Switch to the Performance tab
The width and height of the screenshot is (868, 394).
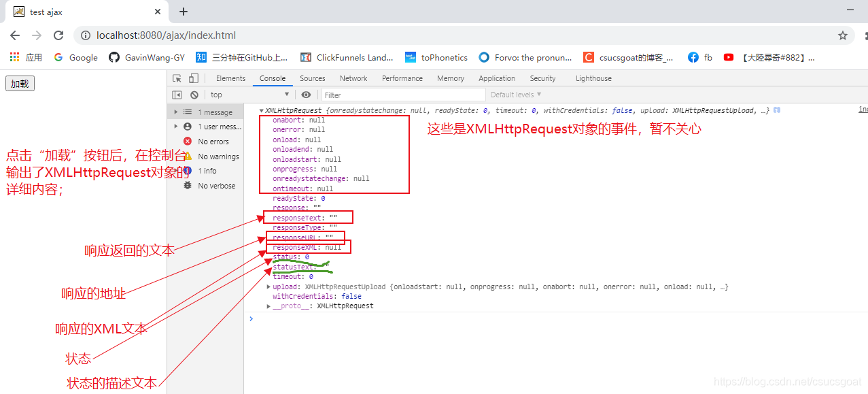(402, 78)
